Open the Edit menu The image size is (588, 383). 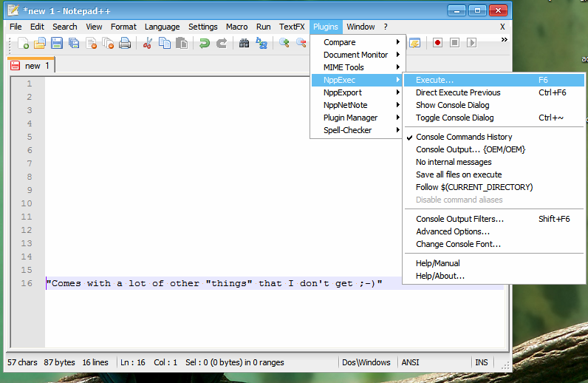click(x=37, y=27)
